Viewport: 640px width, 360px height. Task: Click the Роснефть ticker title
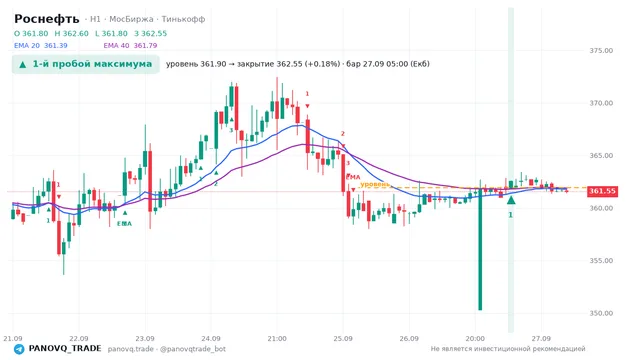[47, 19]
